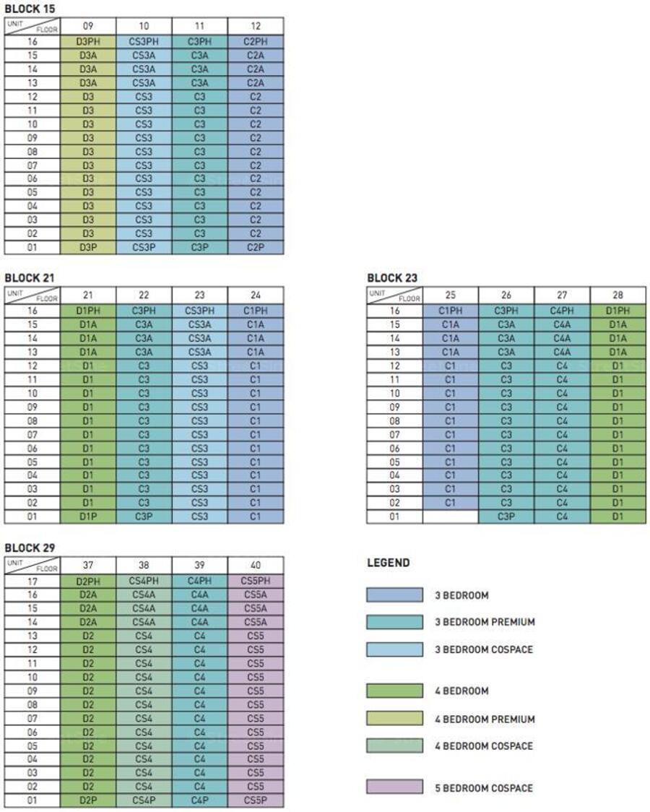Click the 3 Bedroom Premium legend swatch
Image resolution: width=650 pixels, height=812 pixels.
pyautogui.click(x=394, y=622)
